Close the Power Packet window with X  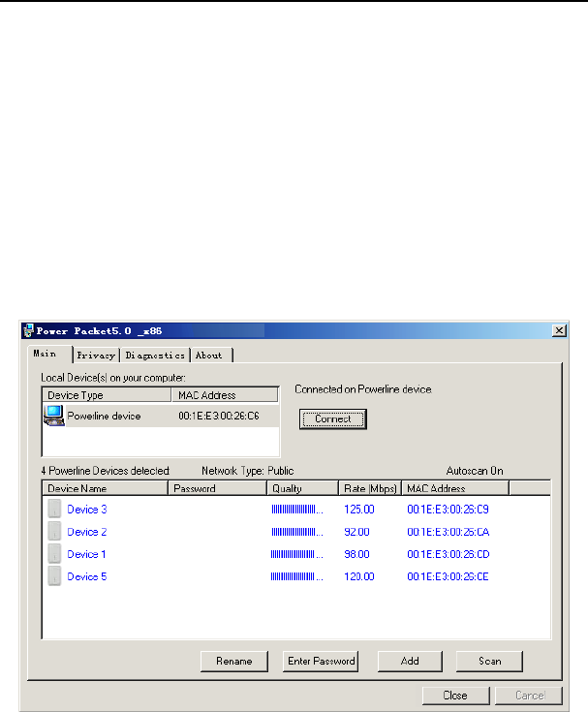pyautogui.click(x=559, y=330)
